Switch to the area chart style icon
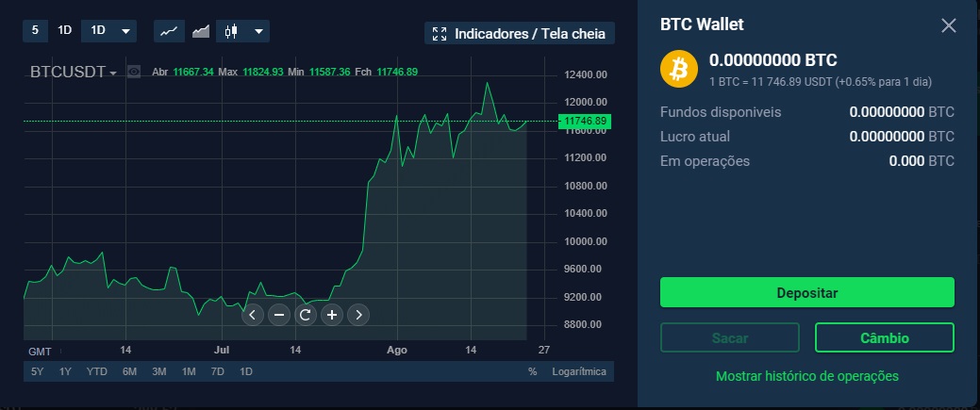This screenshot has width=980, height=410. [x=200, y=31]
